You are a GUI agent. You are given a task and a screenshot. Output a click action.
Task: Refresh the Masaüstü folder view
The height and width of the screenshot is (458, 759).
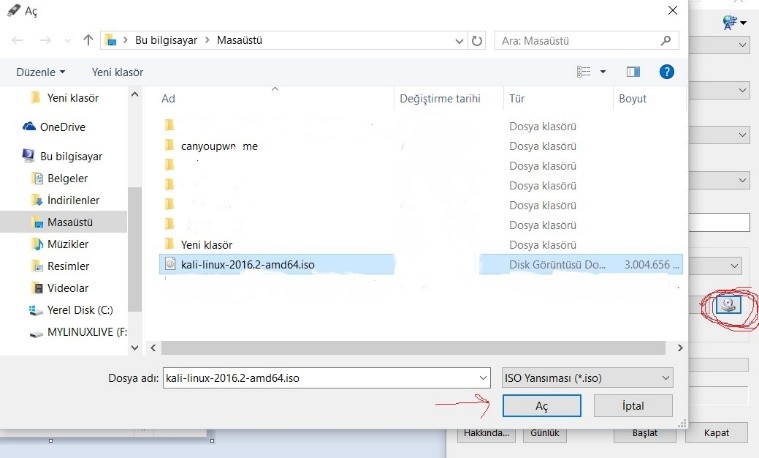(x=477, y=41)
